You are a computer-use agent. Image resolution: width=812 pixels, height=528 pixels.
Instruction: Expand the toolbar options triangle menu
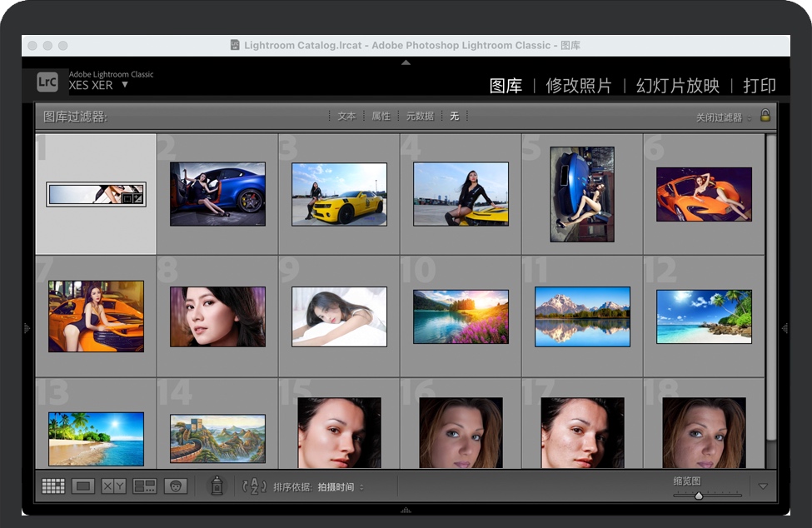(x=762, y=486)
